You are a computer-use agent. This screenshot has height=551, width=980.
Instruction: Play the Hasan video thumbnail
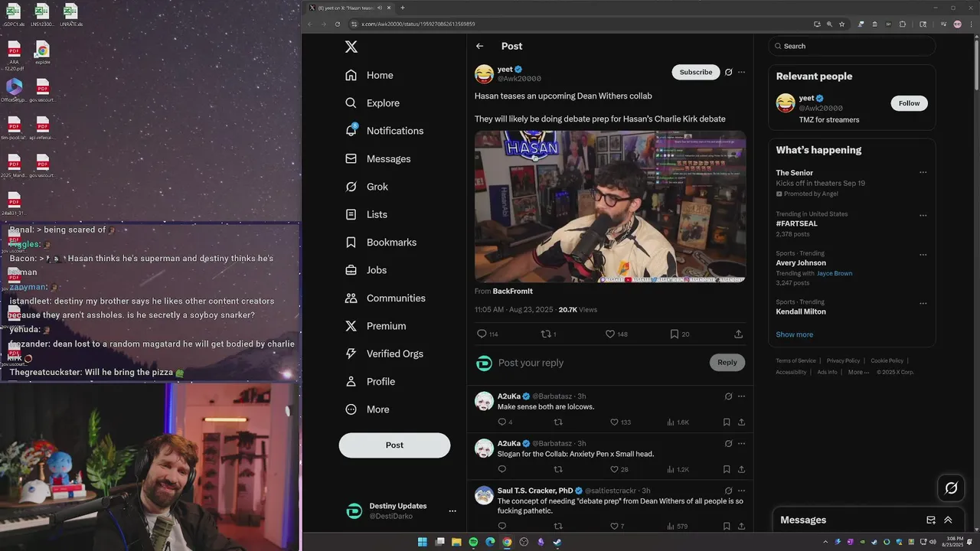coord(610,207)
